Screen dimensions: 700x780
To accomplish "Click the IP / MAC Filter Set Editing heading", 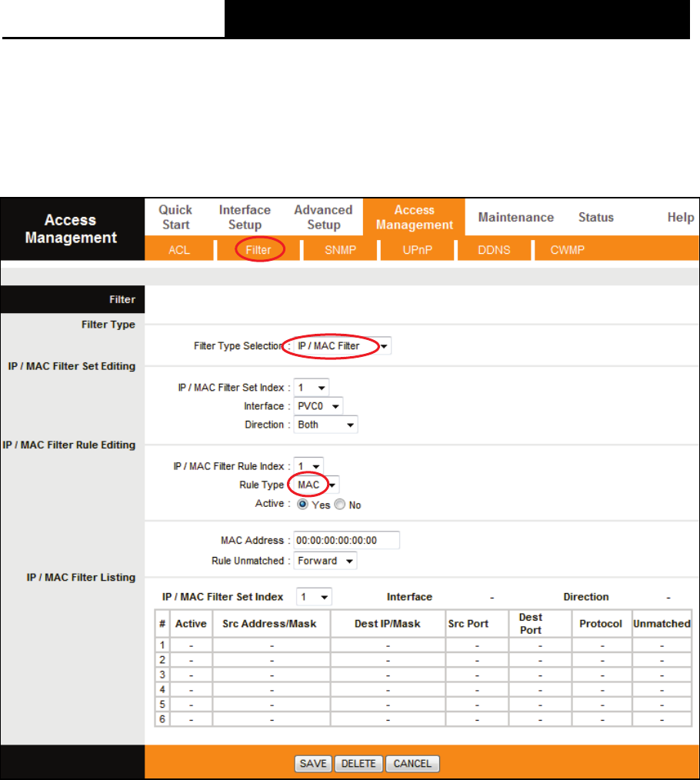I will 72,366.
